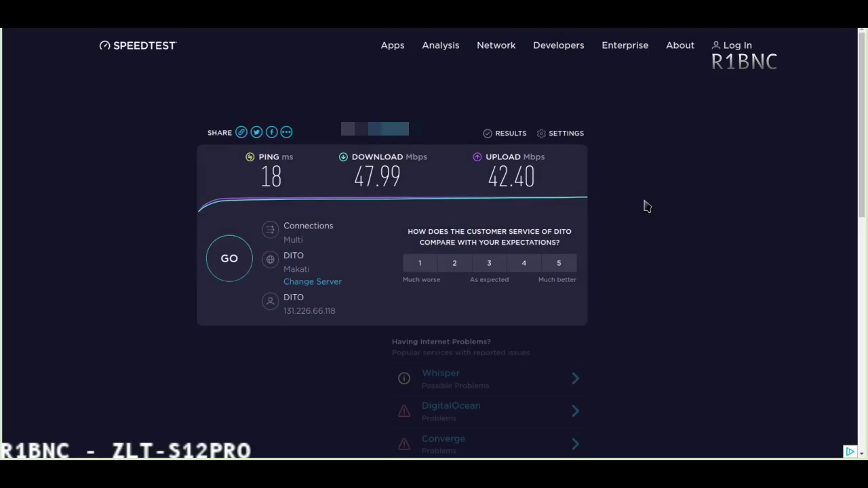Click the scrollbar down arrow

[862, 453]
